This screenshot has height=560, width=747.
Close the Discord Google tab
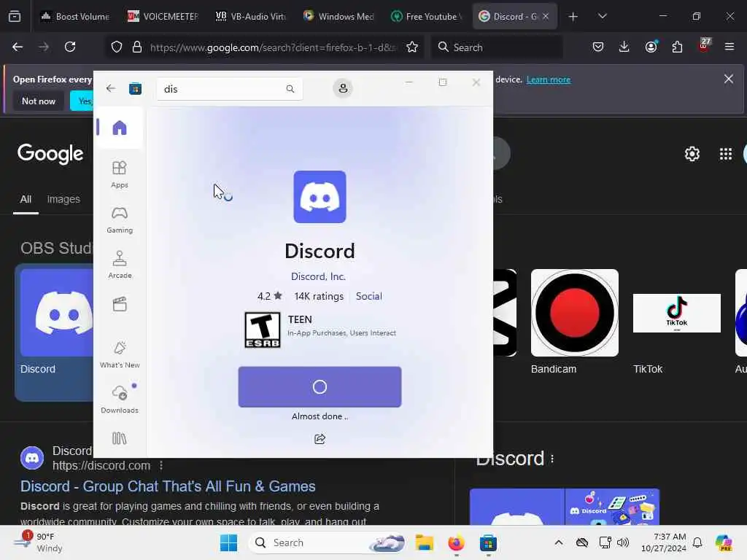pos(546,16)
